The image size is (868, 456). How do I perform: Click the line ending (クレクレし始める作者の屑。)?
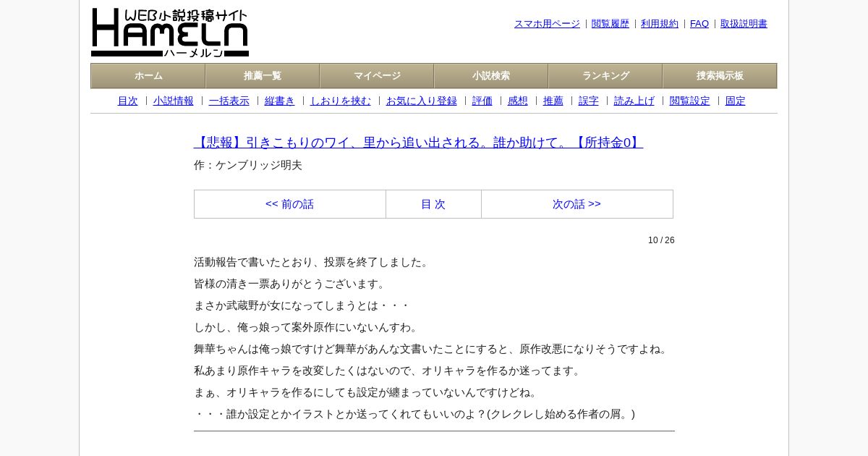pos(414,414)
